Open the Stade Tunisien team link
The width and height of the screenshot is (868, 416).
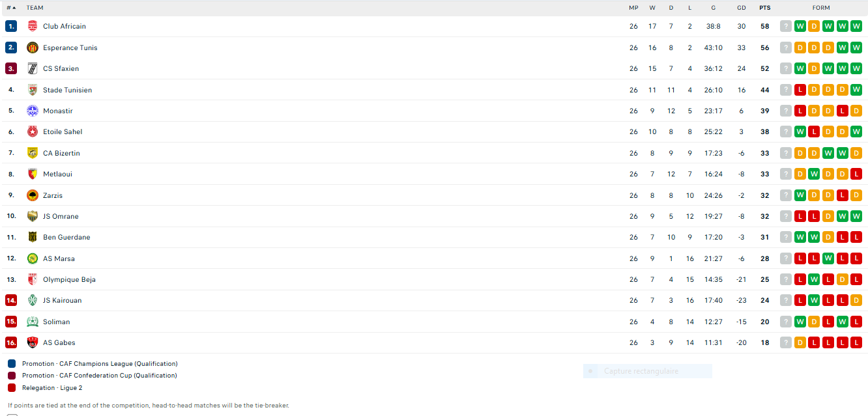pos(67,90)
